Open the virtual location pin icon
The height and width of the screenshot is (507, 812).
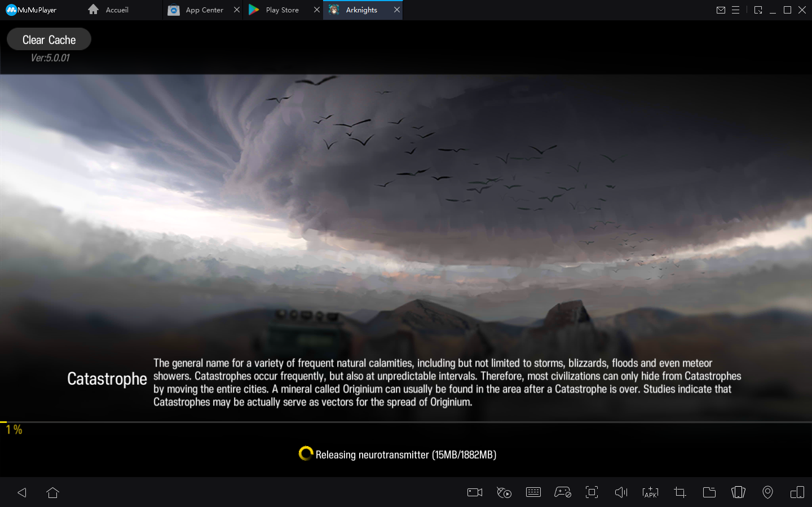pos(767,492)
